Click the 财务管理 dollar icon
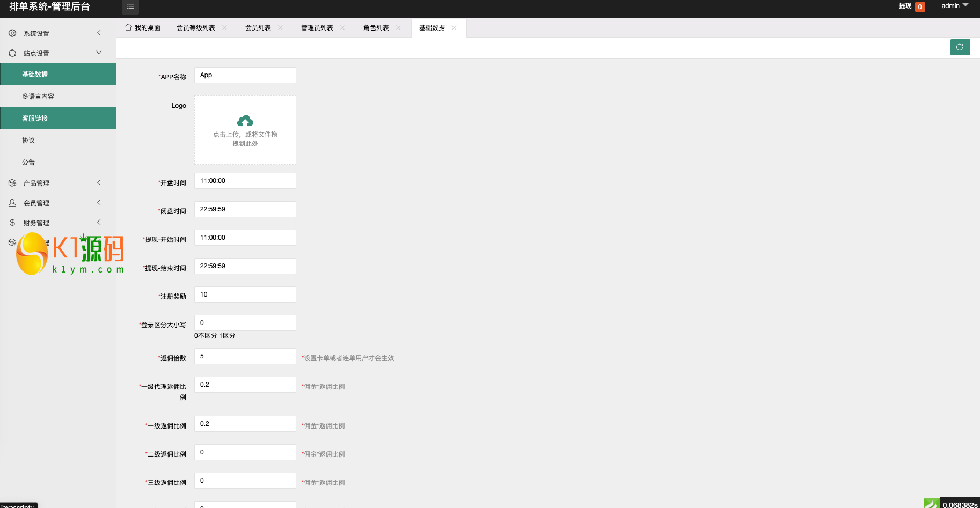The image size is (980, 508). click(x=12, y=223)
